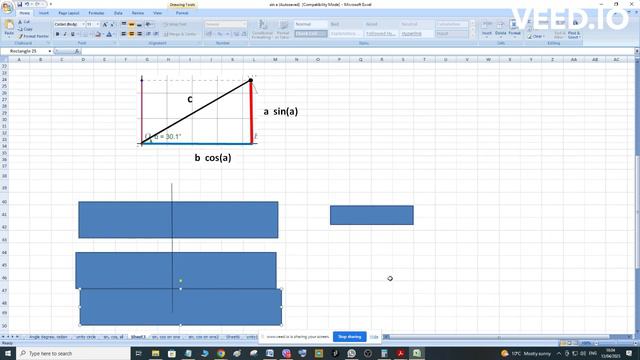
Task: Apply font color to selection
Action: 109,35
